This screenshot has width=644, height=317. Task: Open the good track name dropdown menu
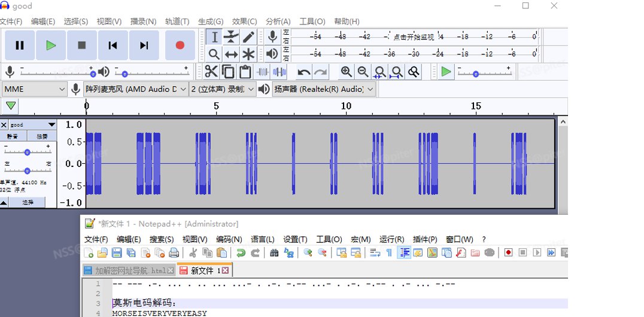51,124
